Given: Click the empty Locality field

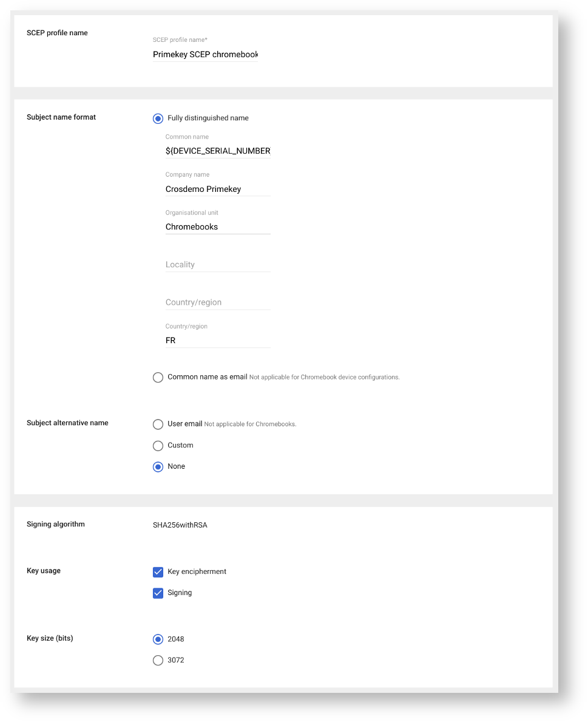Looking at the screenshot, I should [217, 265].
